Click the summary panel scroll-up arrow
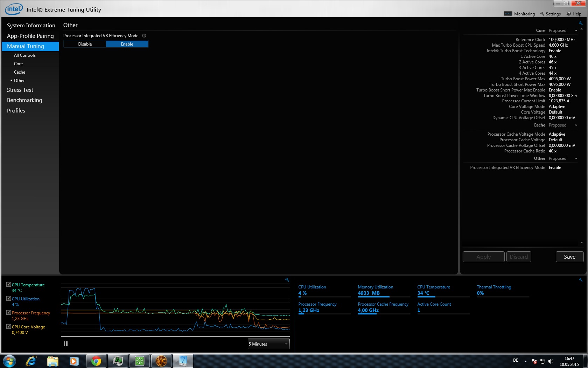The image size is (588, 368). (582, 29)
